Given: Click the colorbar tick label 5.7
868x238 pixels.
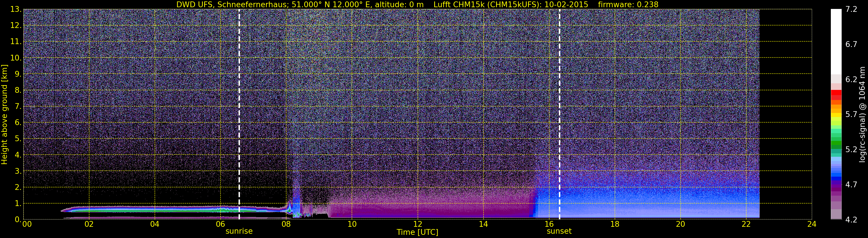Looking at the screenshot, I should pos(851,114).
